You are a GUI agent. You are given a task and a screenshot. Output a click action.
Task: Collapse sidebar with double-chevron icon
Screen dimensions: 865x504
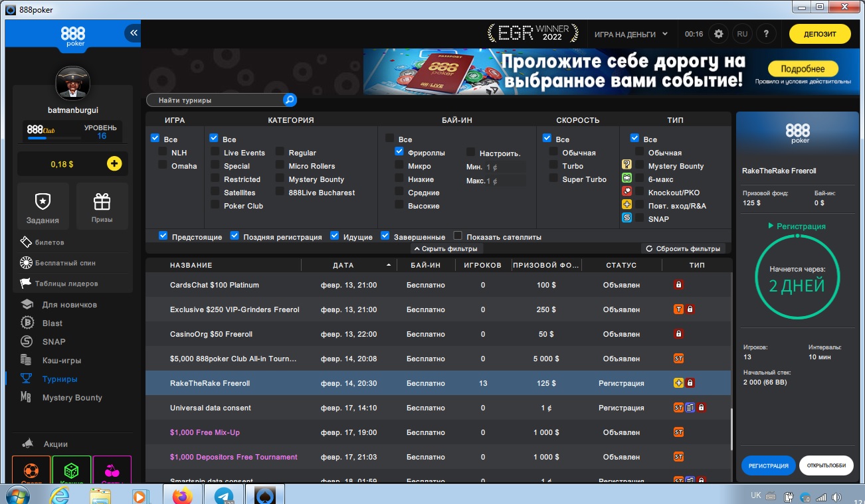tap(133, 33)
